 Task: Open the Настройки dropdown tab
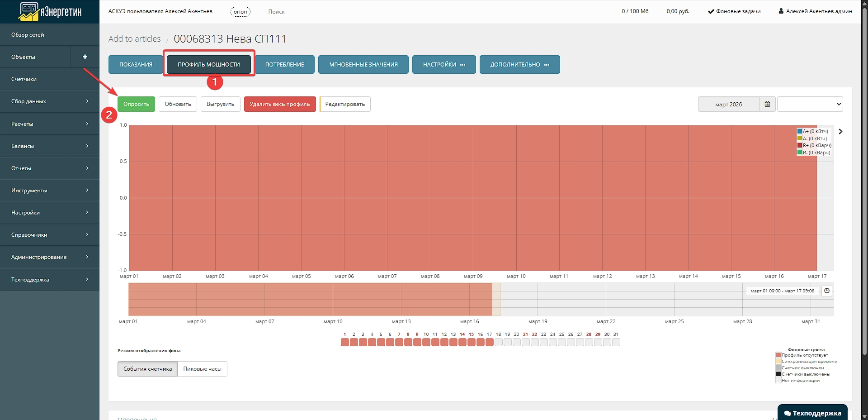click(x=443, y=65)
